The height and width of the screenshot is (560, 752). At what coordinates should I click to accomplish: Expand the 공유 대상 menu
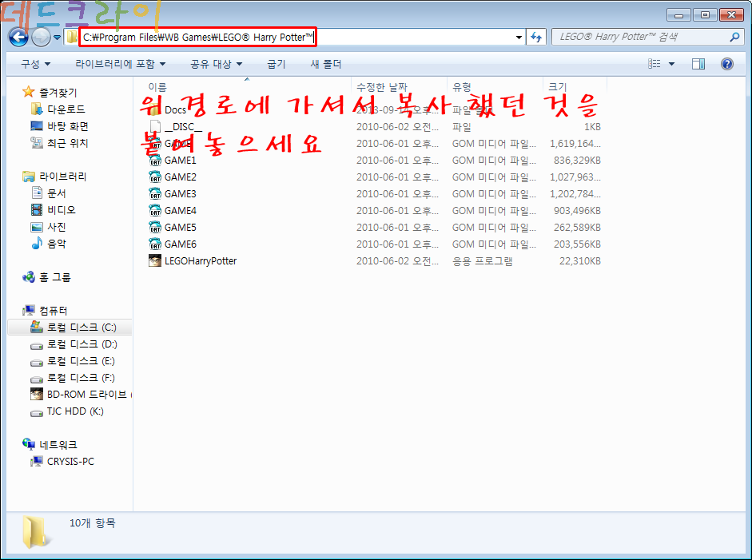point(217,64)
